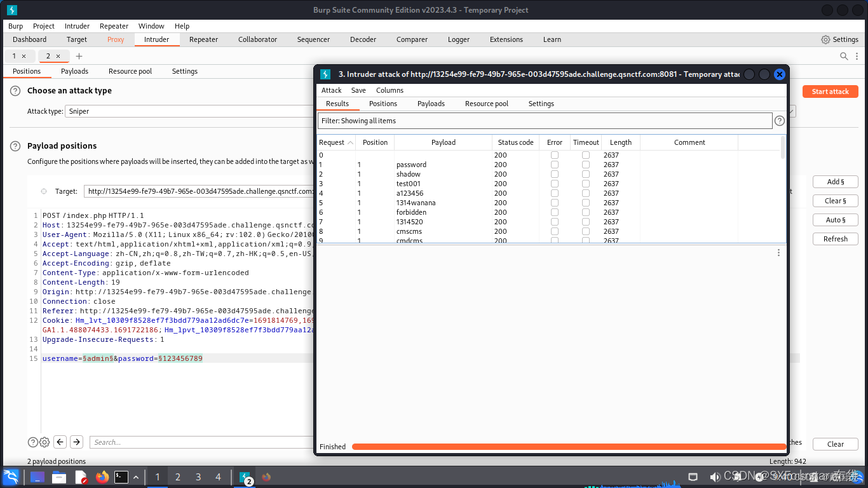Tick Error checkbox for payload password

pos(555,165)
